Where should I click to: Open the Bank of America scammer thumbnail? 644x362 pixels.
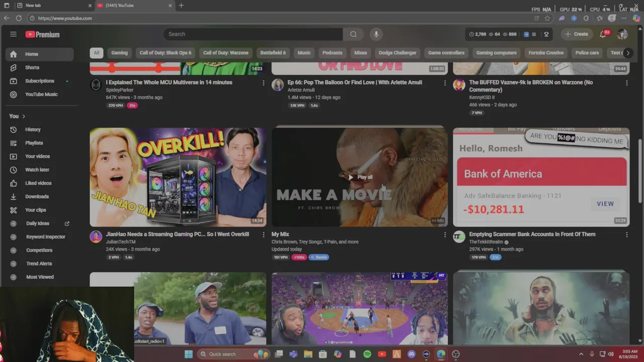pyautogui.click(x=541, y=177)
